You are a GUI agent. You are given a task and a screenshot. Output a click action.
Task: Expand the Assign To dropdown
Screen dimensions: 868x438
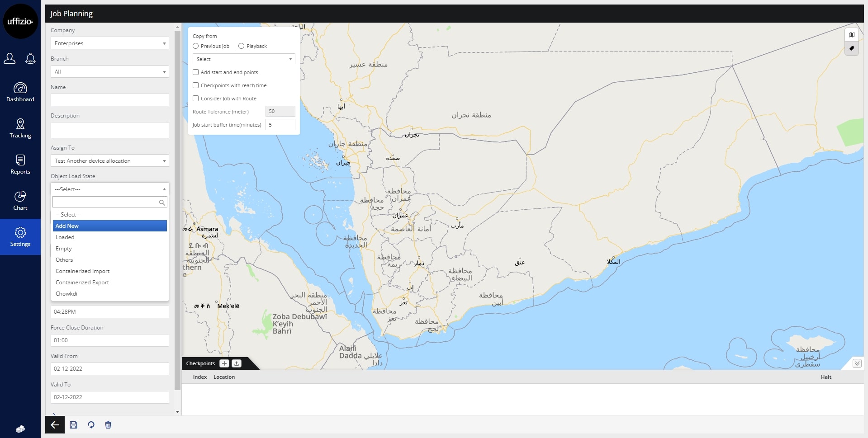click(109, 161)
